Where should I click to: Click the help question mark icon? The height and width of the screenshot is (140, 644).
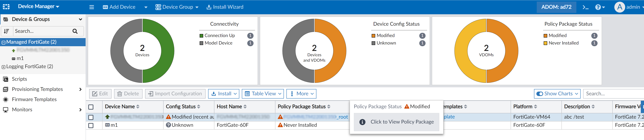tap(598, 7)
